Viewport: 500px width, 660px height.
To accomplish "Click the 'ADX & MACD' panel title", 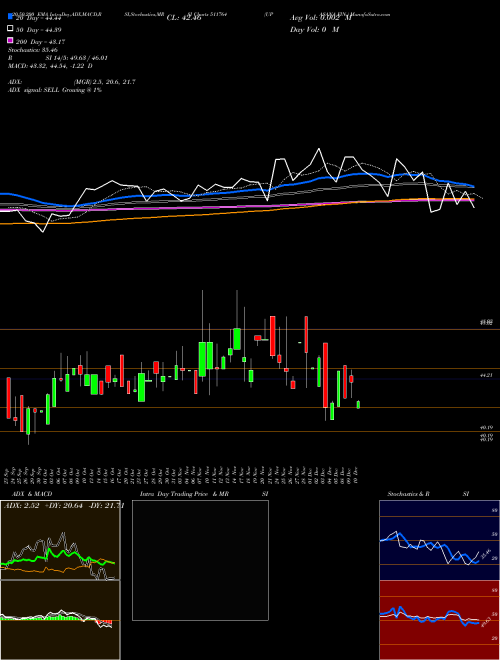I will 32,494.
